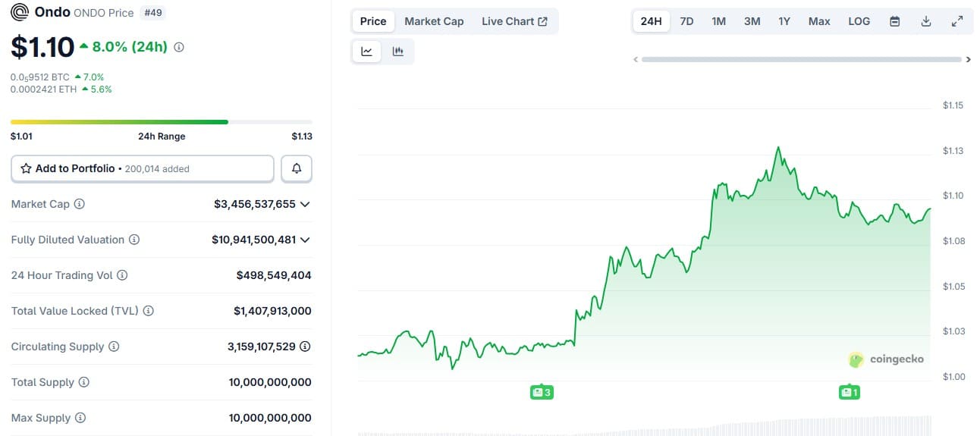Expand chart to fullscreen

tap(957, 21)
